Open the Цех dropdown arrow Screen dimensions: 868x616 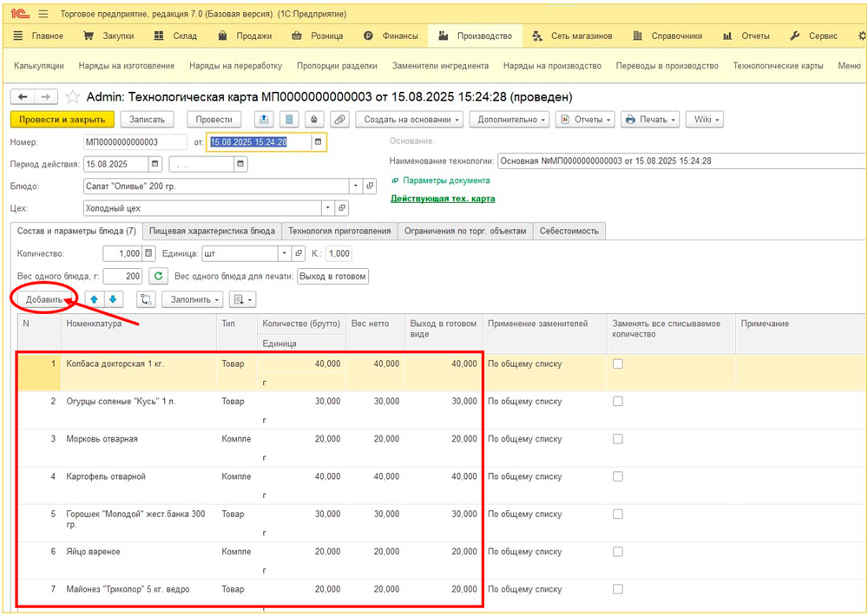pos(327,208)
